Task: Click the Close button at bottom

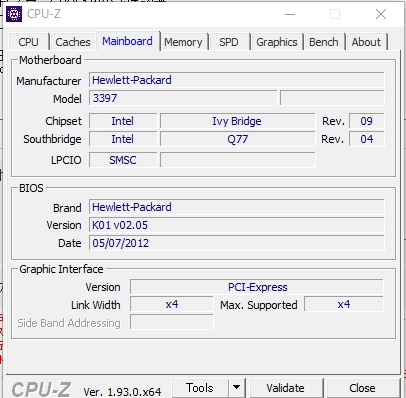Action: coord(362,388)
